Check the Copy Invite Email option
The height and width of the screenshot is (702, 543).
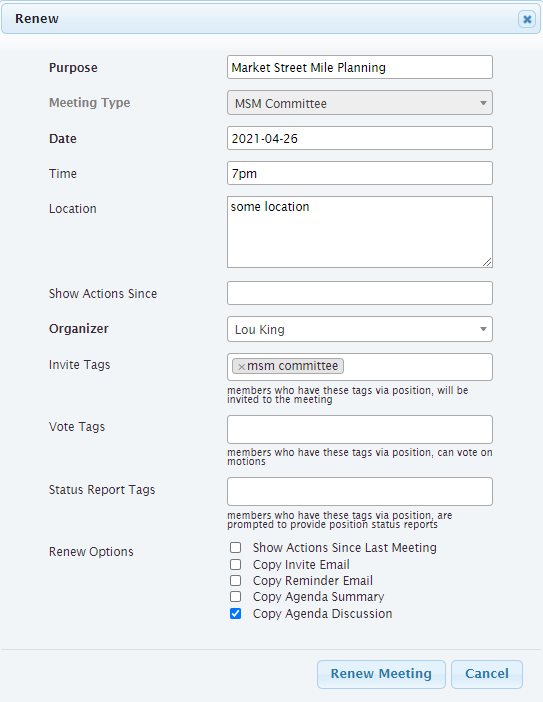click(235, 565)
